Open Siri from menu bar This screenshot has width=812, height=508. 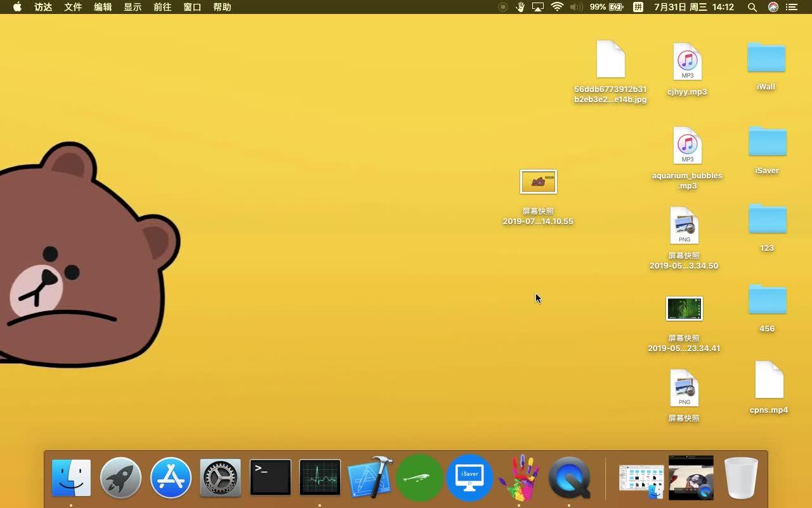tap(773, 7)
